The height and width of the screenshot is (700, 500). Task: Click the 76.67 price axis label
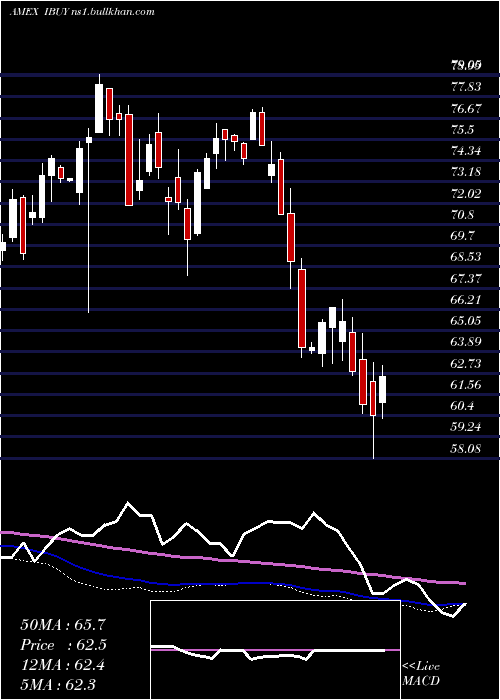point(466,108)
